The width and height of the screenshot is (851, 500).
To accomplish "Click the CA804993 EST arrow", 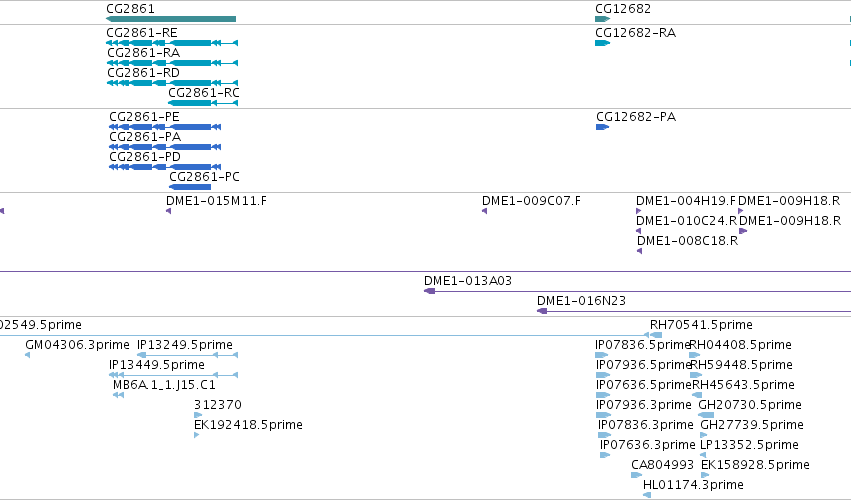I will point(637,476).
